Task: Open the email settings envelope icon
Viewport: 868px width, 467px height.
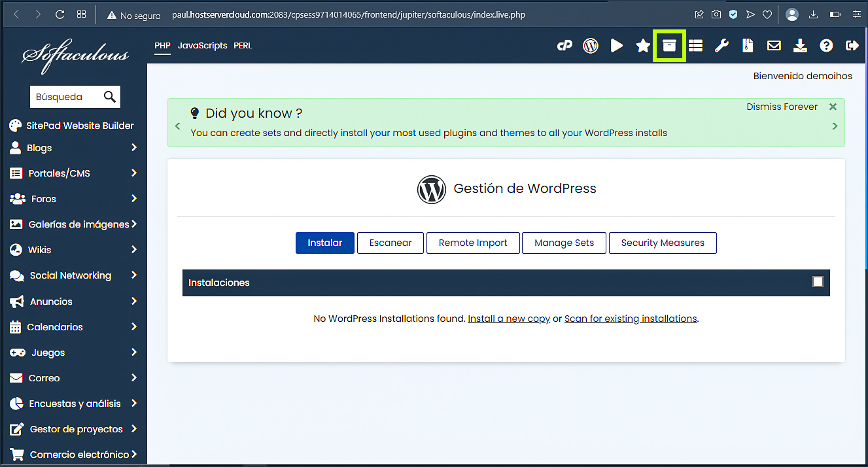Action: (x=774, y=46)
